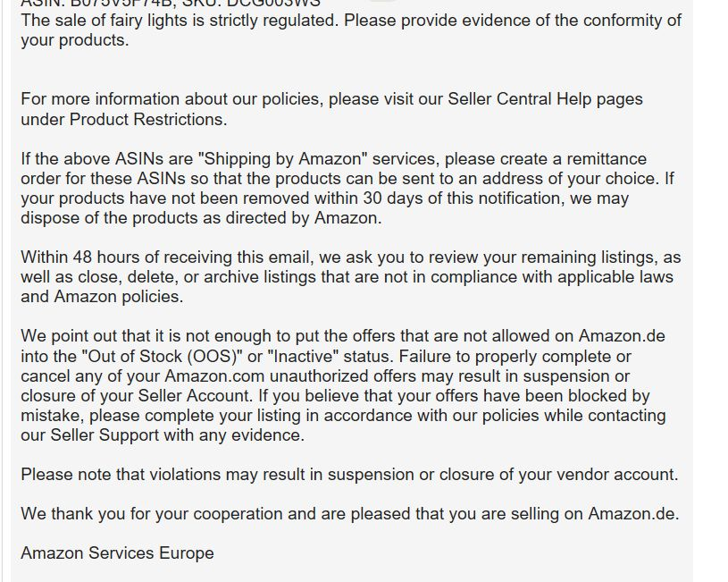
Task: Click the word "remittance"
Action: pos(607,159)
